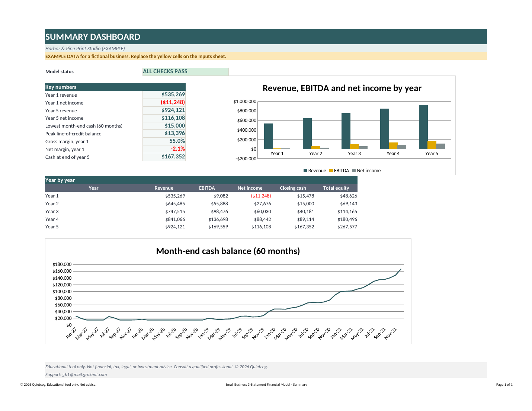This screenshot has height=411, width=532.
Task: Select Year 5 EBITDA cell $169,559
Action: click(x=218, y=227)
